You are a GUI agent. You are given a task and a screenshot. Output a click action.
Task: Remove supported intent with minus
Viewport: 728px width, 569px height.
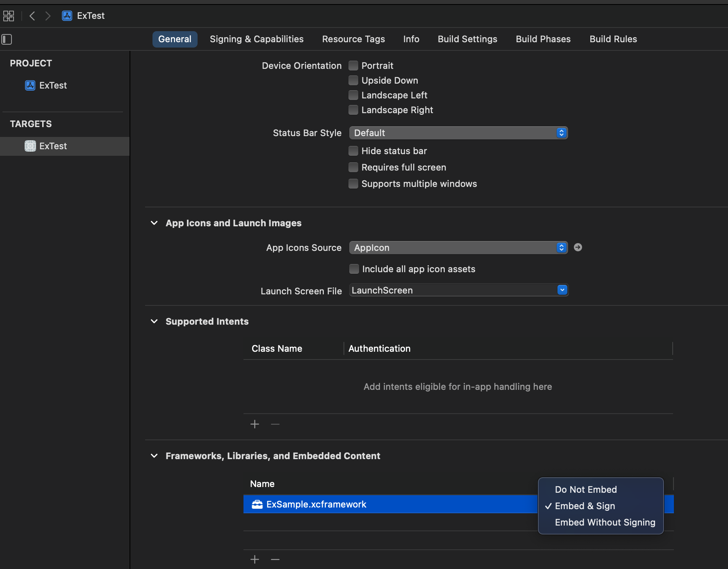[275, 424]
